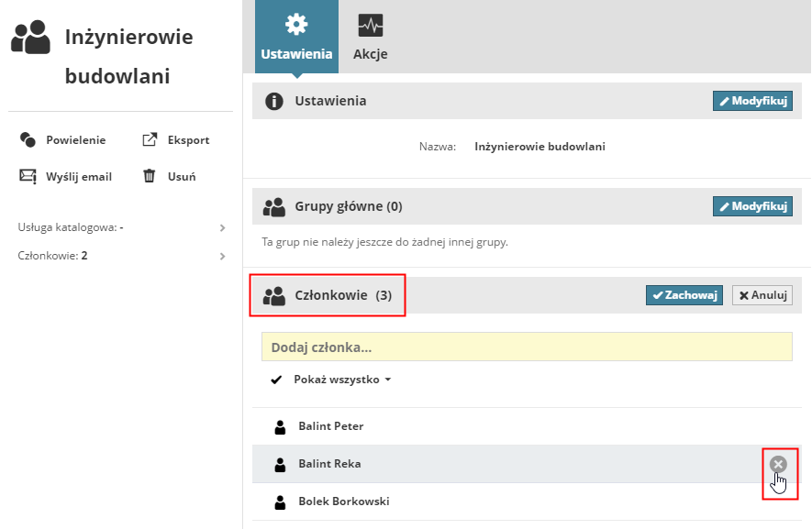Screen dimensions: 812x529
Task: Open the Pokaż wszystko dropdown arrow
Action: [388, 380]
